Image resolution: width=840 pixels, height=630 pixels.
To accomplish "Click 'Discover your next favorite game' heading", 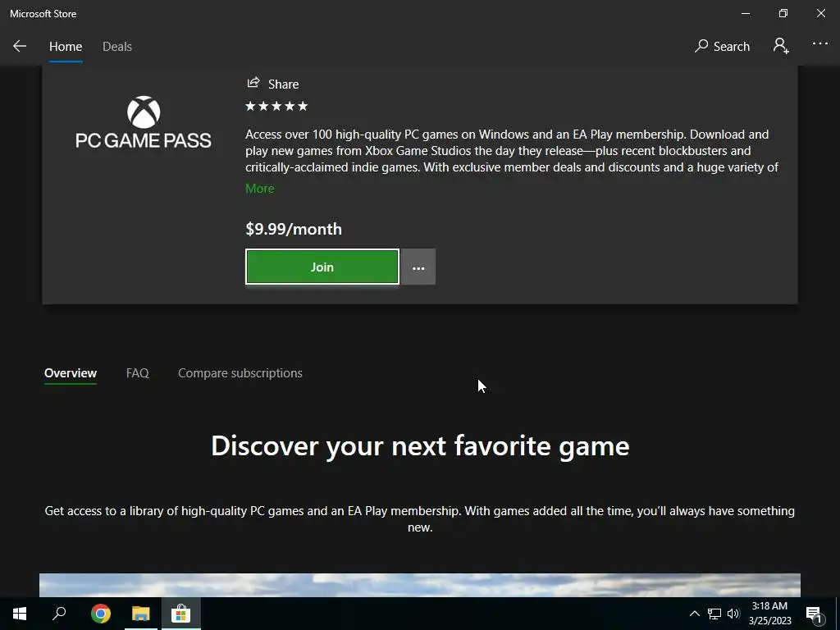I will [420, 445].
